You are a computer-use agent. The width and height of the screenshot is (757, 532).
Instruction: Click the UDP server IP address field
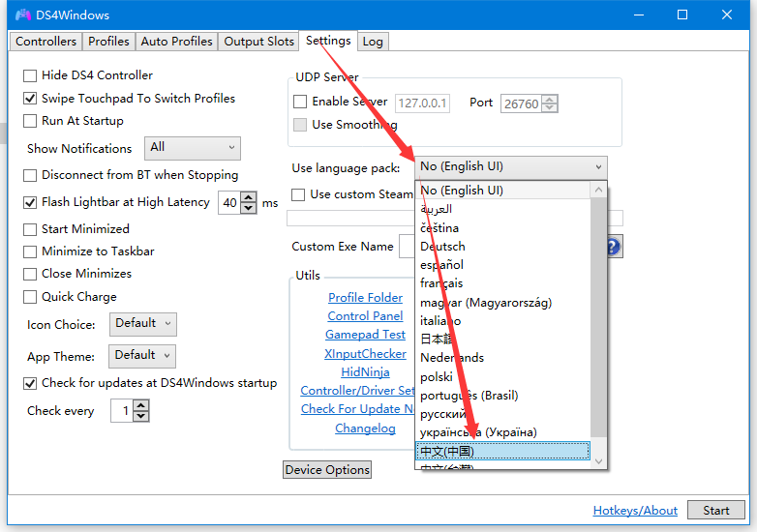pos(422,103)
